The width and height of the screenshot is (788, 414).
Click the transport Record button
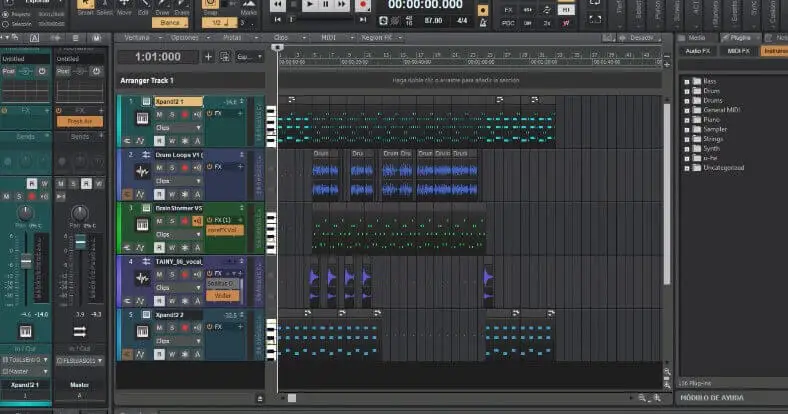(x=362, y=5)
